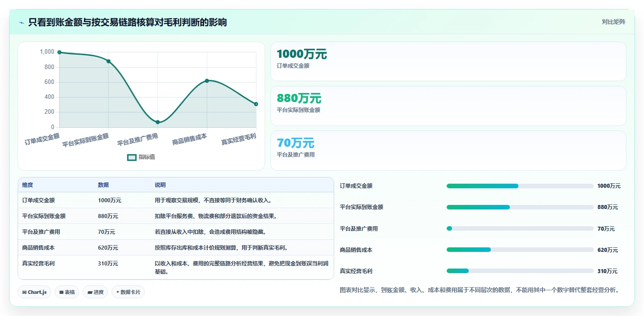Click 平台及推广费用 label under 70万元 card

(296, 155)
